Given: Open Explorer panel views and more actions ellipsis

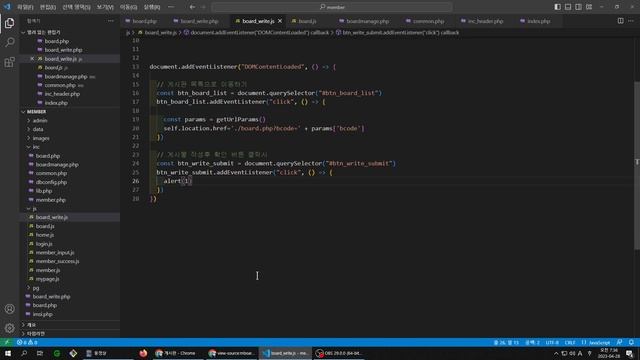Looking at the screenshot, I should [x=111, y=21].
